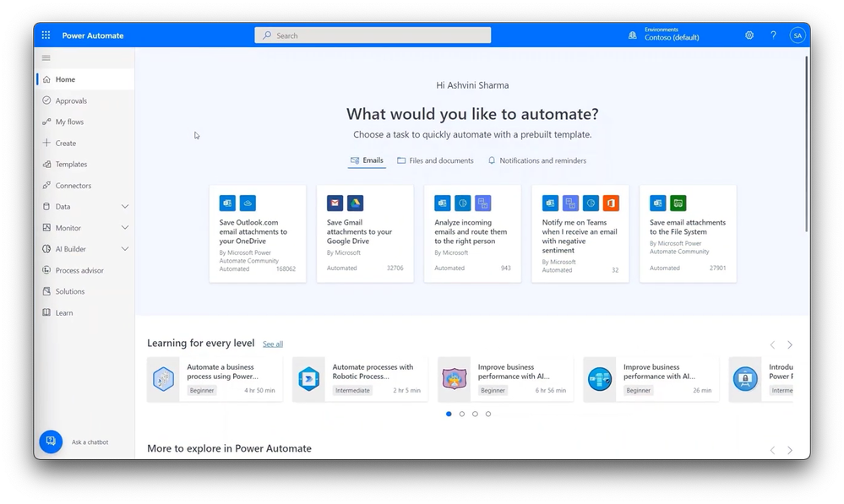Open Settings gear icon

click(x=749, y=35)
